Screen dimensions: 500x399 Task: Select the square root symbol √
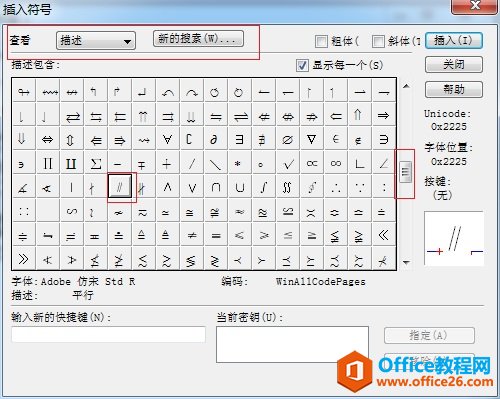click(x=287, y=163)
